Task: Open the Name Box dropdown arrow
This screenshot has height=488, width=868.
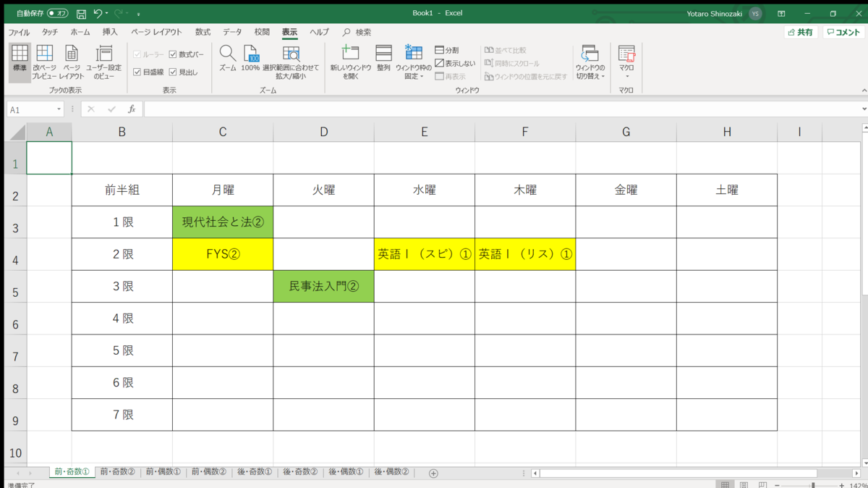Action: (x=59, y=109)
